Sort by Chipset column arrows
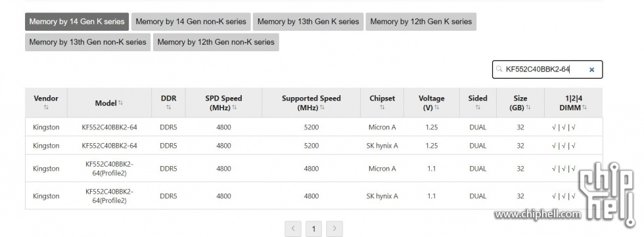 coord(382,108)
